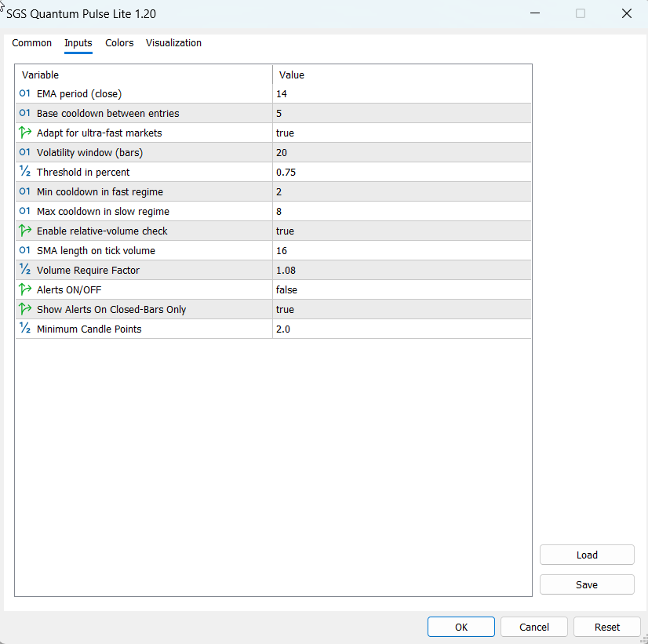Switch to the Common tab
This screenshot has width=648, height=644.
point(32,43)
